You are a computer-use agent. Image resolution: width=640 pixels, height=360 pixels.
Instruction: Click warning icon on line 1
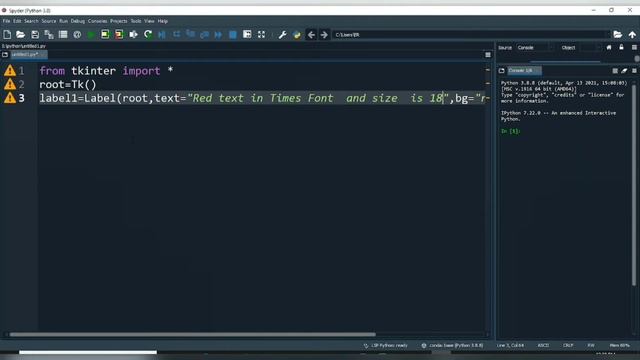pyautogui.click(x=10, y=71)
